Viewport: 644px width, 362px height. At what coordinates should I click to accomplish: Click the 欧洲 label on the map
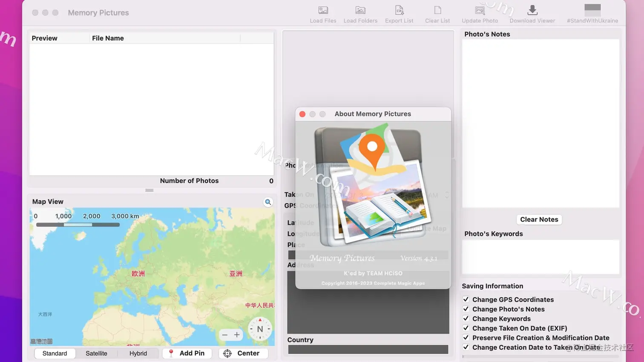click(x=138, y=274)
